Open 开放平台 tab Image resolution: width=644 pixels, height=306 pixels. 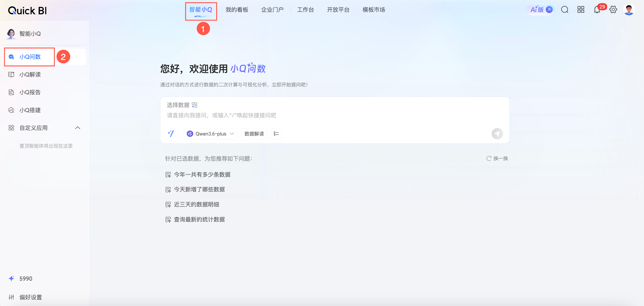point(338,10)
